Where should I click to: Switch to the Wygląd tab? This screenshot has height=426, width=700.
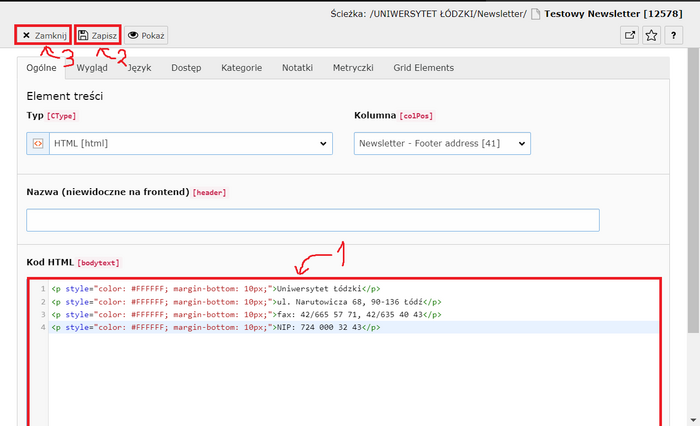click(x=92, y=68)
